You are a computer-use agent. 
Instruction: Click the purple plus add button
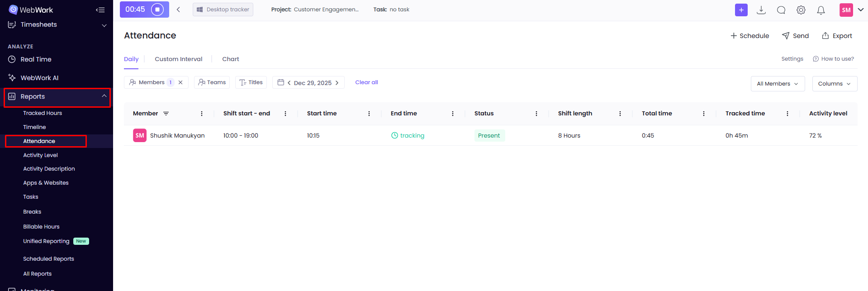pos(741,10)
